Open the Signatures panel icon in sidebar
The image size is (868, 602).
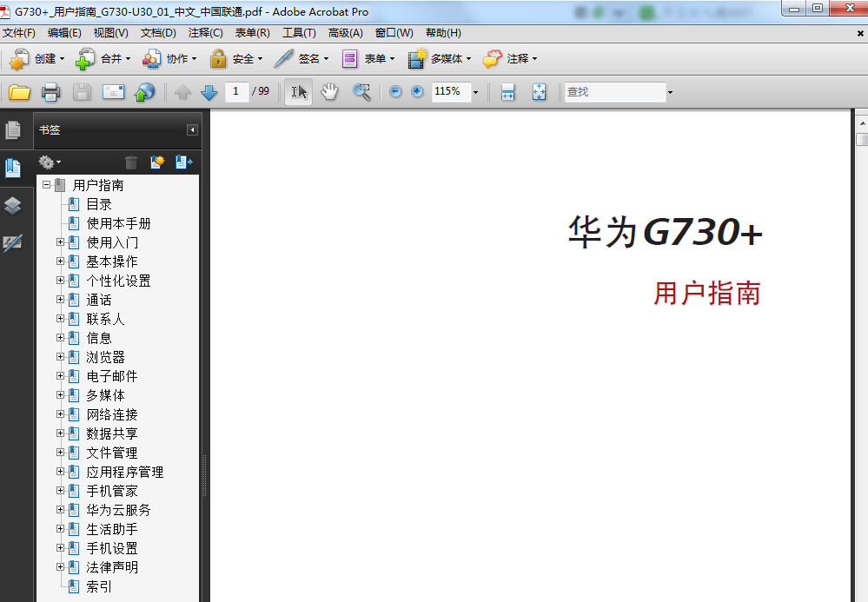[13, 242]
